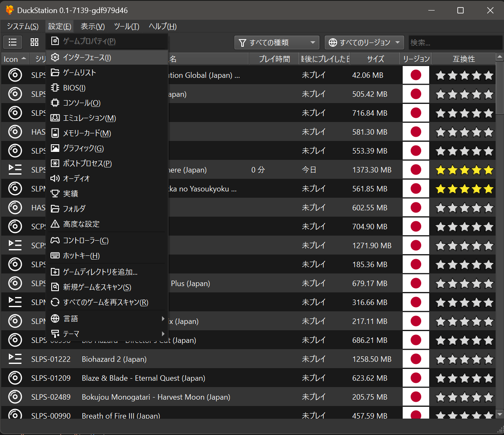504x435 pixels.
Task: Select Breath of Fire III title
Action: click(121, 416)
